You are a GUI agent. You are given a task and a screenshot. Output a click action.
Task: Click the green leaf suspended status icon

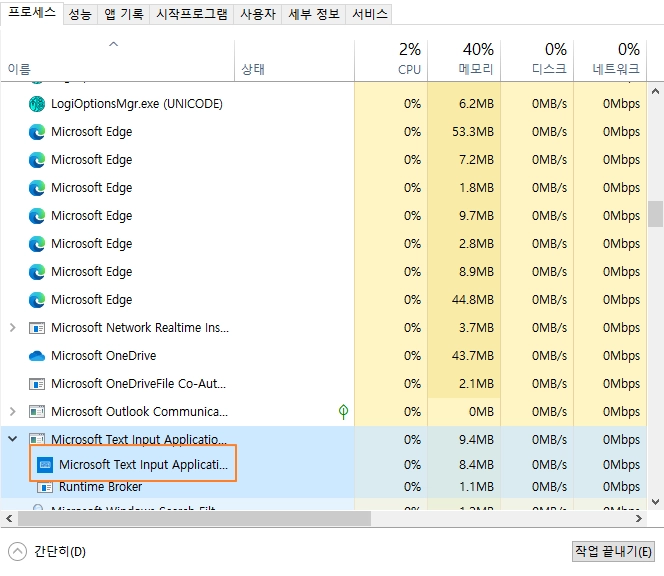point(343,412)
